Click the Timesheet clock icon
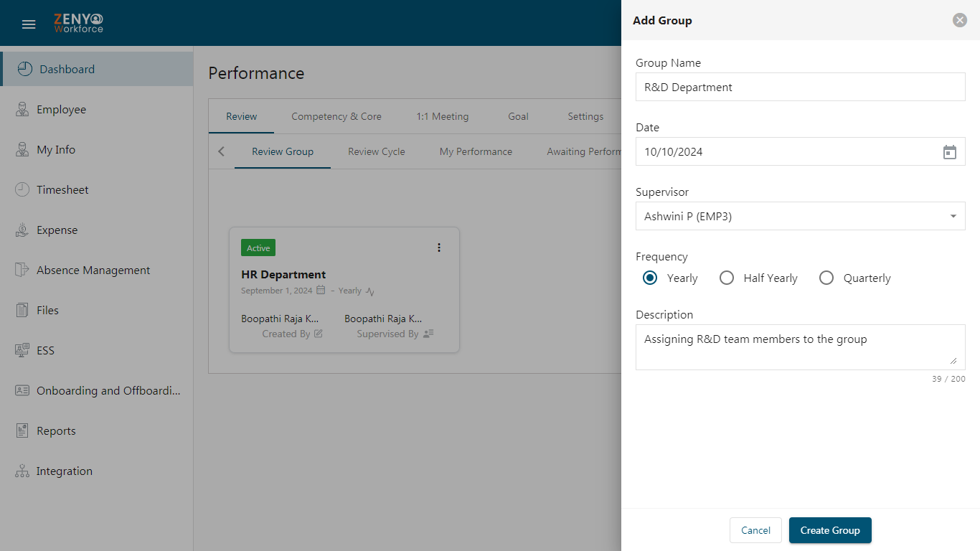The height and width of the screenshot is (551, 980). coord(22,189)
